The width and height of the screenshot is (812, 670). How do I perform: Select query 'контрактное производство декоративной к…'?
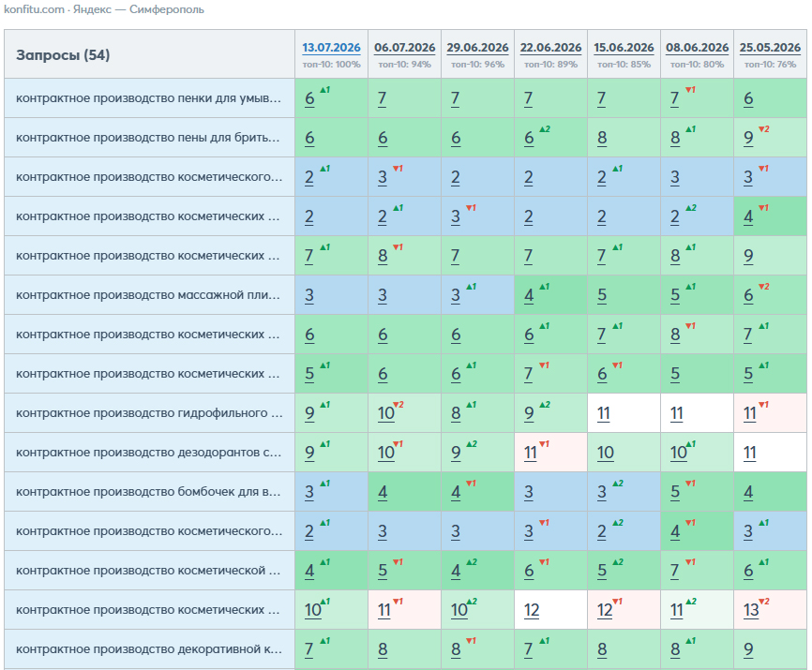pyautogui.click(x=149, y=648)
